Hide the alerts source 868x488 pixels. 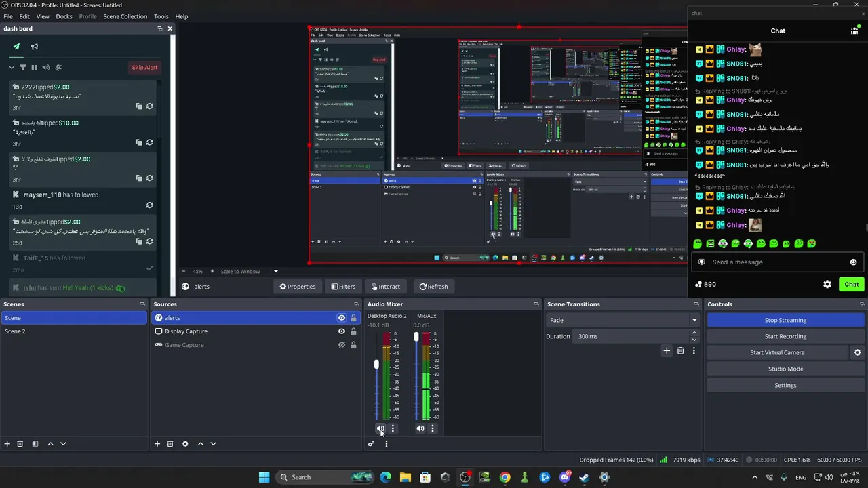click(342, 318)
